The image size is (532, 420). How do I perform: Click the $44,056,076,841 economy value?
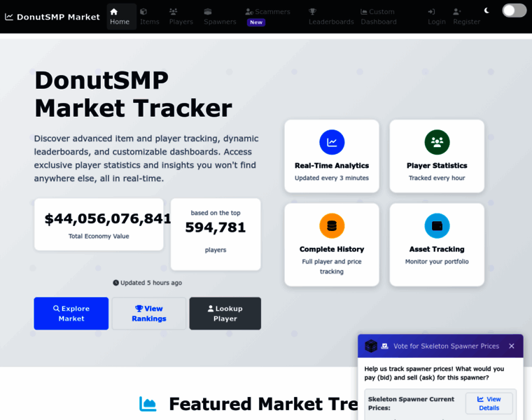coord(108,219)
